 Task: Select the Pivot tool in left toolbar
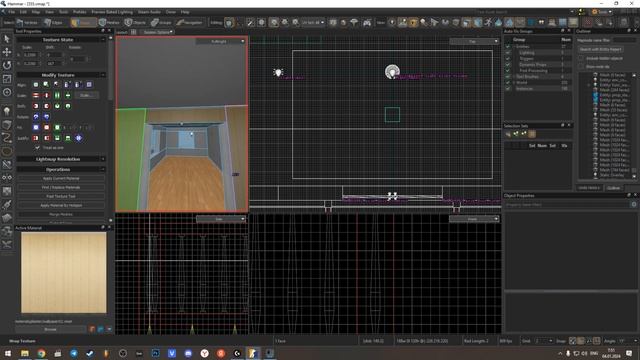click(7, 92)
